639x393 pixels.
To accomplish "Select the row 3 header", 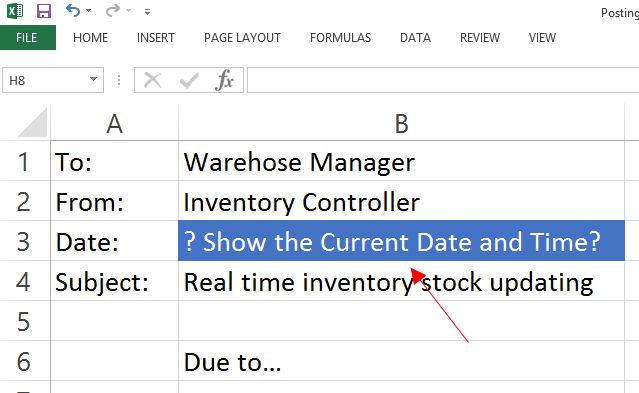I will [x=24, y=241].
